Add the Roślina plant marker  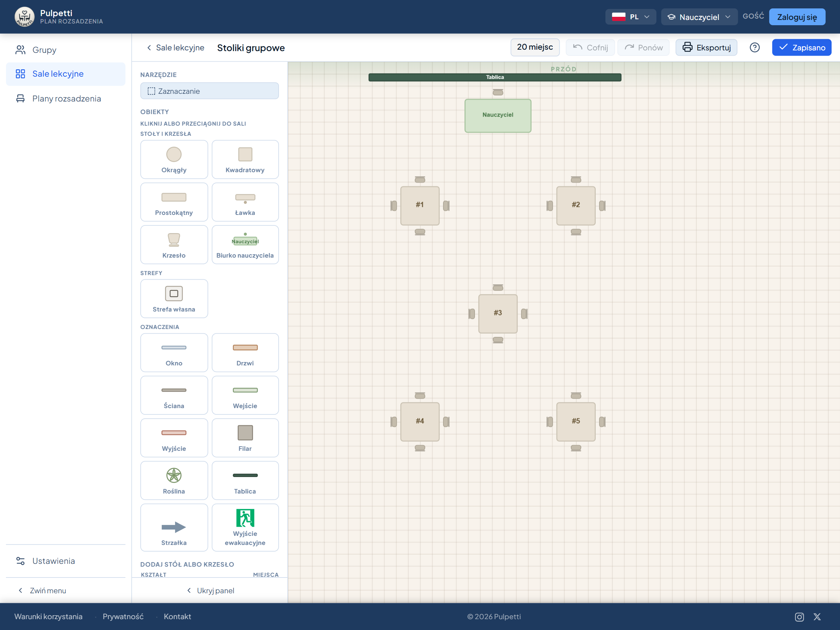point(174,481)
